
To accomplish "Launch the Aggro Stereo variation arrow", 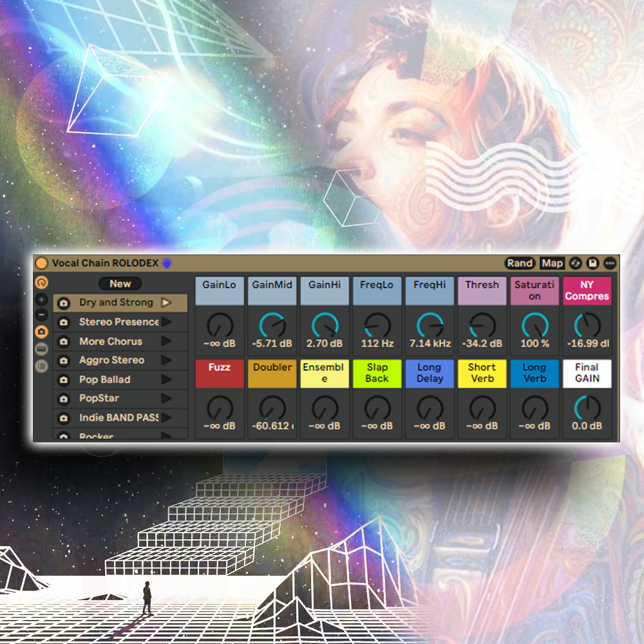I will (x=166, y=360).
